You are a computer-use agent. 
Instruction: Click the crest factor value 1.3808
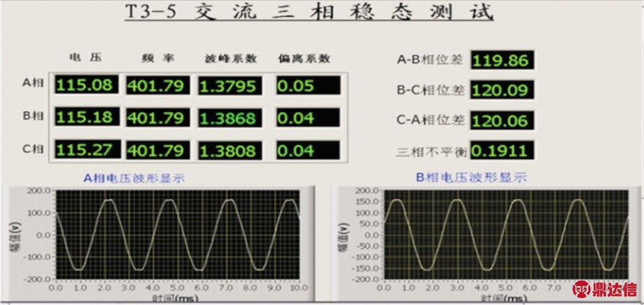(230, 150)
